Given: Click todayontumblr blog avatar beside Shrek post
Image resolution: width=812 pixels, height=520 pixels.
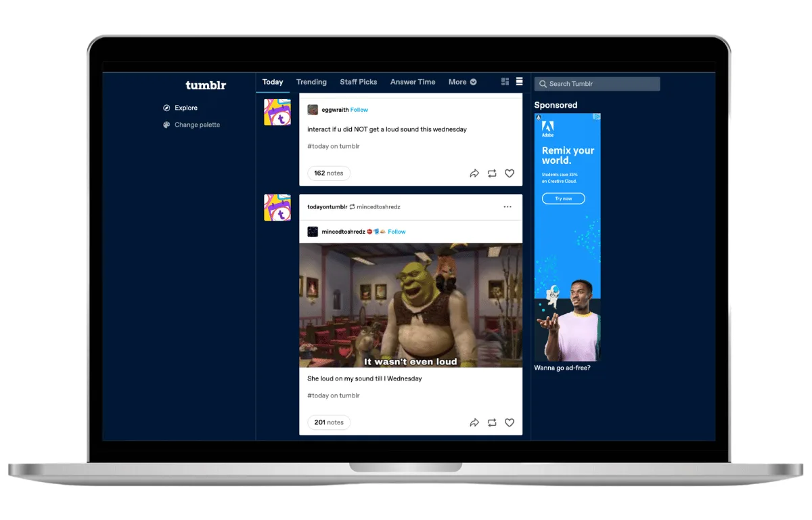Looking at the screenshot, I should (277, 208).
